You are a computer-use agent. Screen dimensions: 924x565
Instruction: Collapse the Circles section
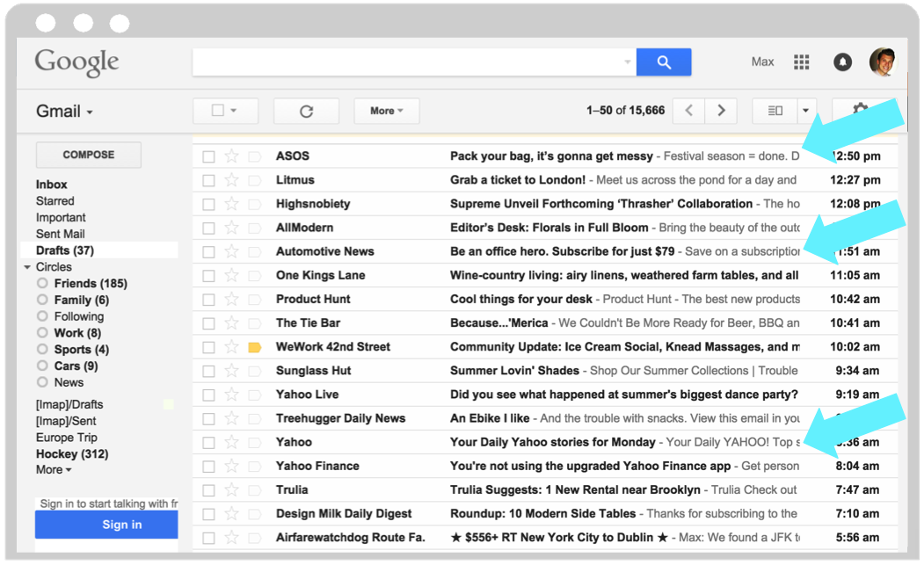coord(27,267)
